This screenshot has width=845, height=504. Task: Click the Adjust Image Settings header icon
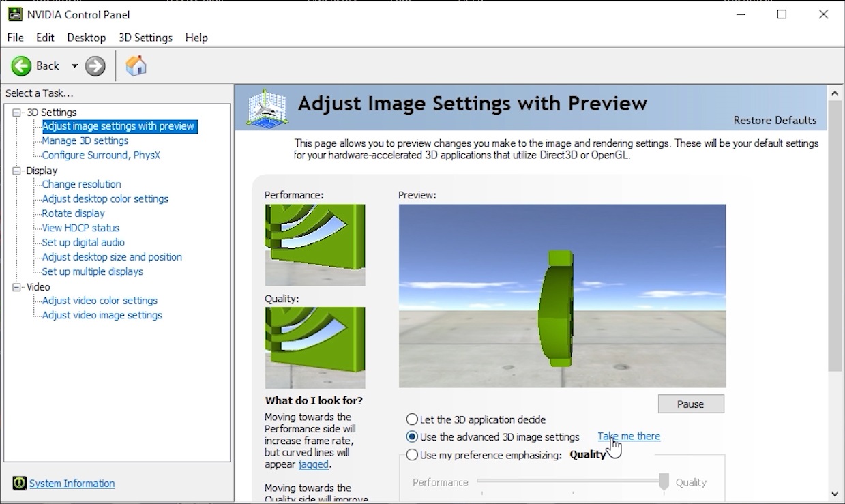(267, 108)
